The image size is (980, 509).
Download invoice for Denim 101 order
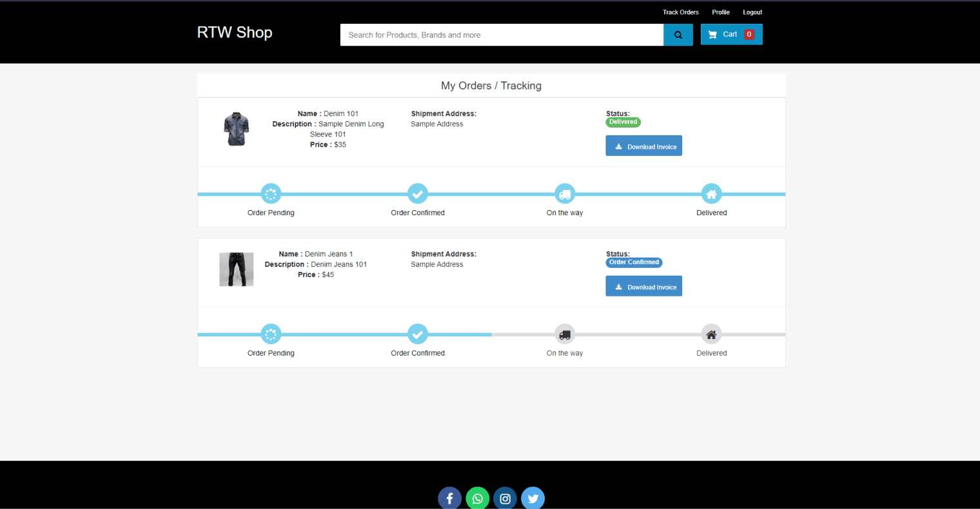pos(643,146)
